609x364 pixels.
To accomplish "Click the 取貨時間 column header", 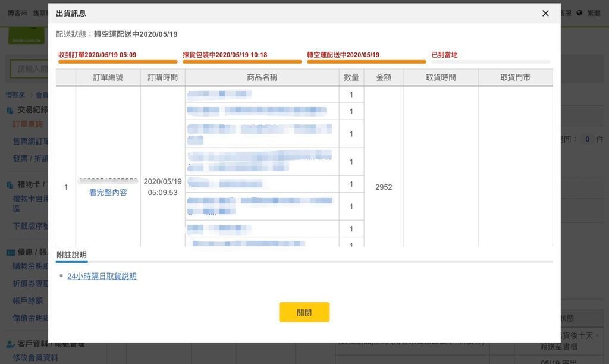I will 441,77.
